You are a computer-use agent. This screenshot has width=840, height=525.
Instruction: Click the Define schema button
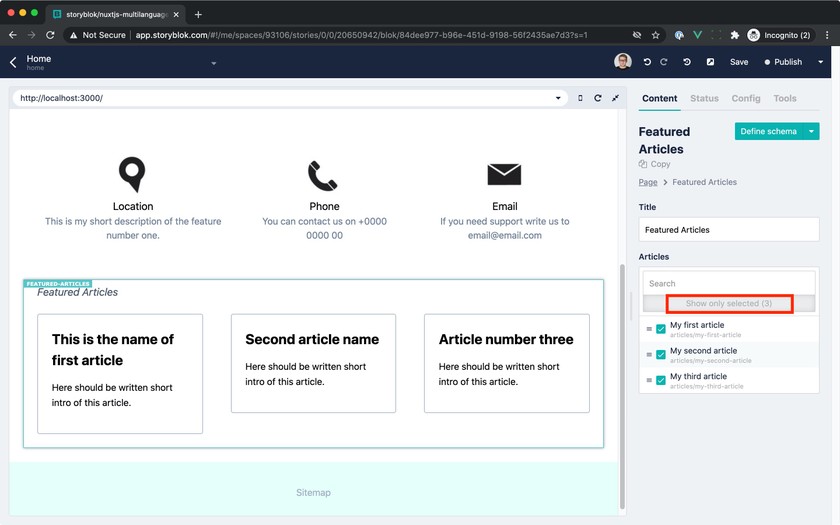coord(769,131)
